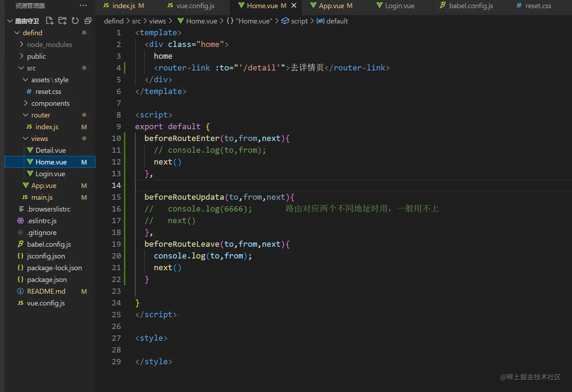The height and width of the screenshot is (392, 572).
Task: Collapse the defind folder
Action: coord(17,33)
